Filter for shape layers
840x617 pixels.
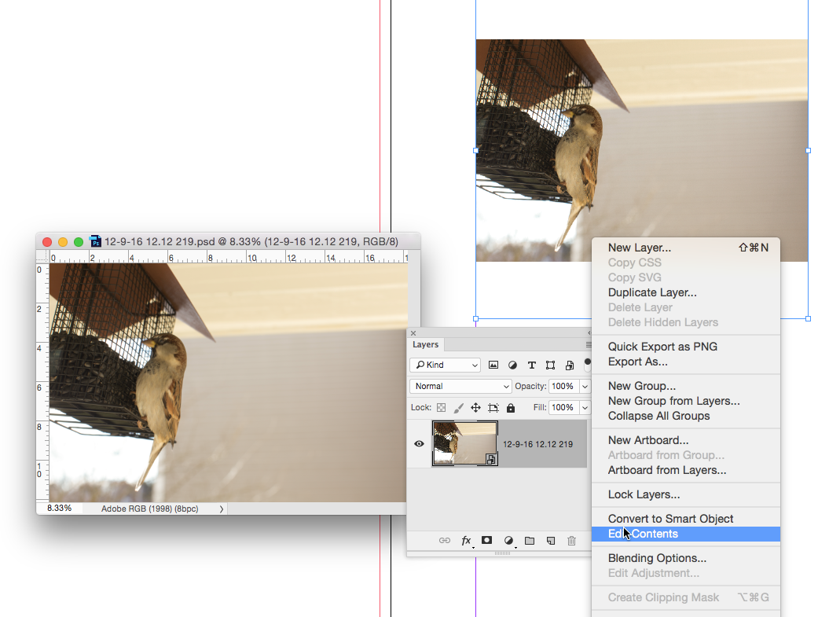pyautogui.click(x=550, y=365)
